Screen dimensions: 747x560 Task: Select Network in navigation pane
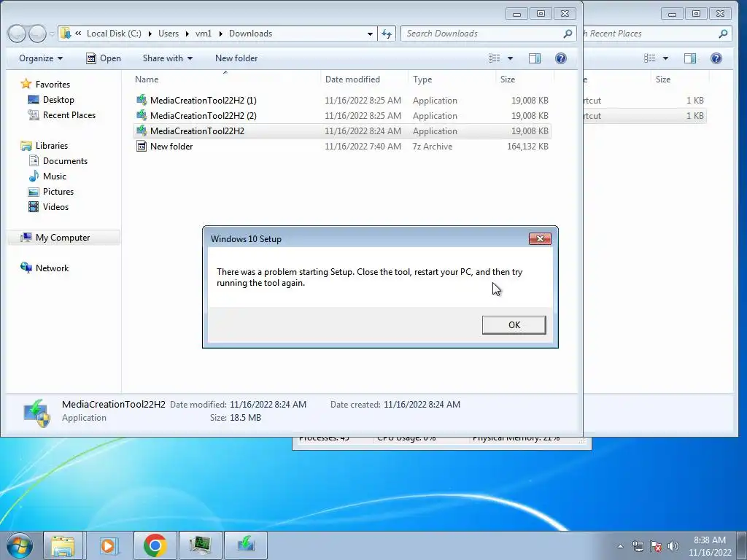pyautogui.click(x=52, y=268)
